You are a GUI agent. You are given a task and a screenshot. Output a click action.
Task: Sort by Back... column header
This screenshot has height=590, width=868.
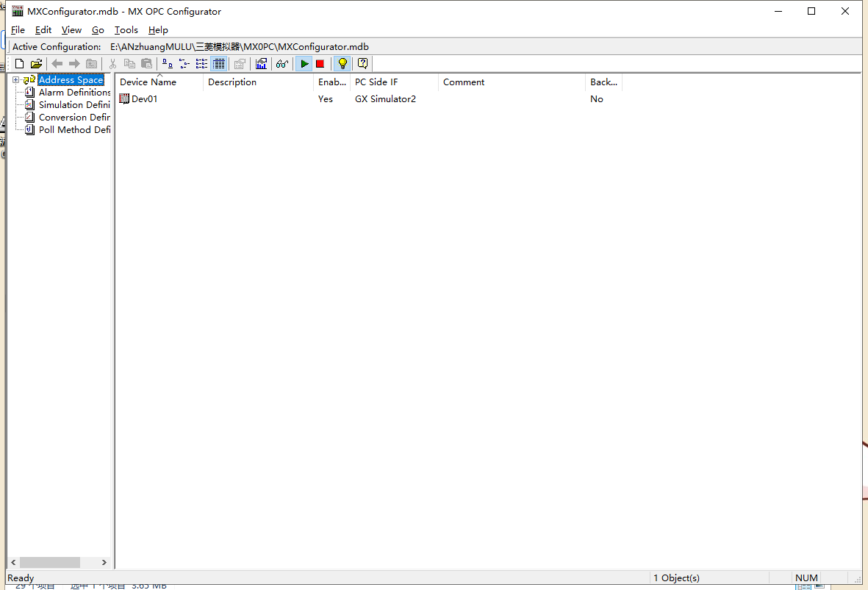click(603, 82)
